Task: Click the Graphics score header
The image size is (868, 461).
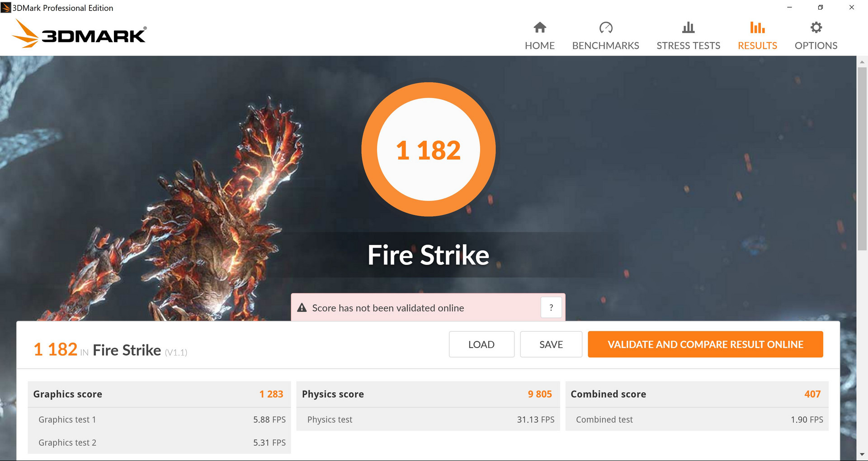Action: click(68, 394)
